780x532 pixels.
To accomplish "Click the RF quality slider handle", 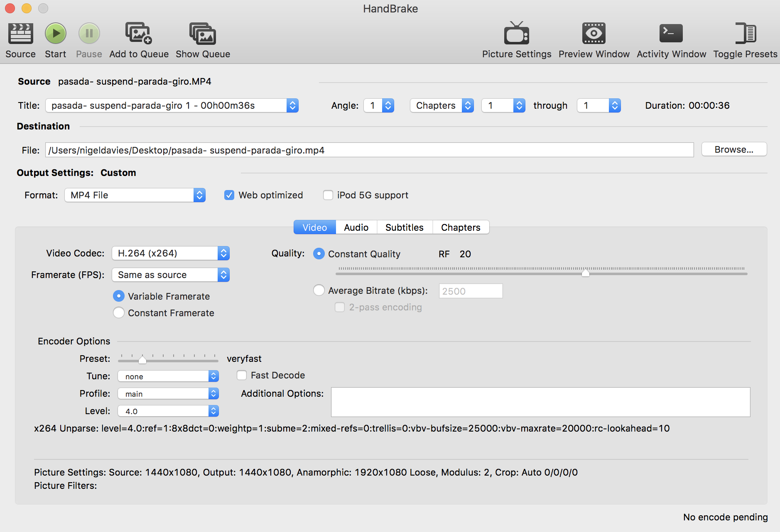I will (x=586, y=273).
